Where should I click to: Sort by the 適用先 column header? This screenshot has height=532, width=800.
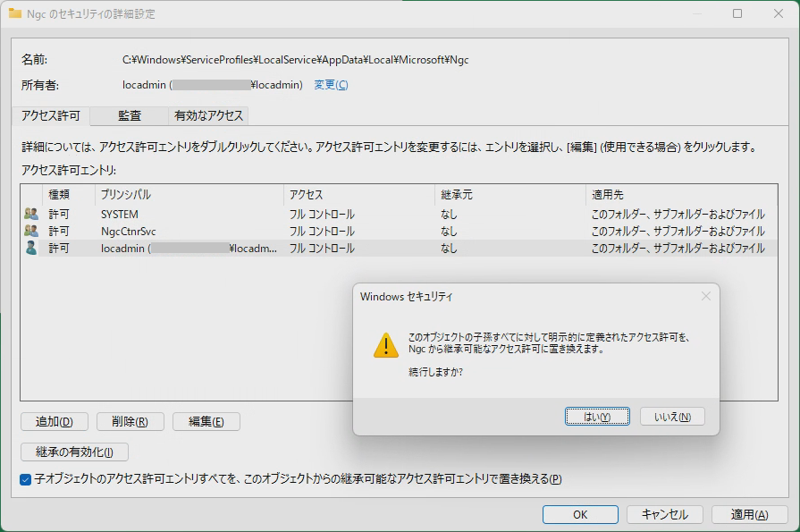(682, 195)
